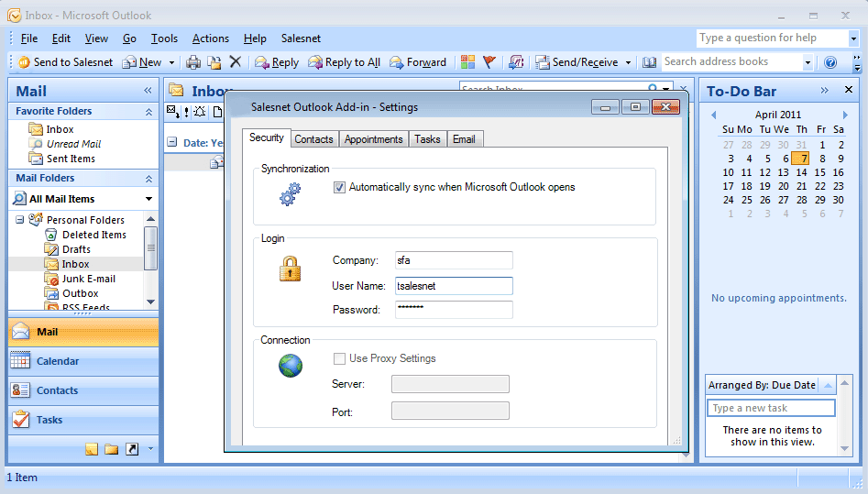
Task: Open the Address Book icon
Action: 649,62
